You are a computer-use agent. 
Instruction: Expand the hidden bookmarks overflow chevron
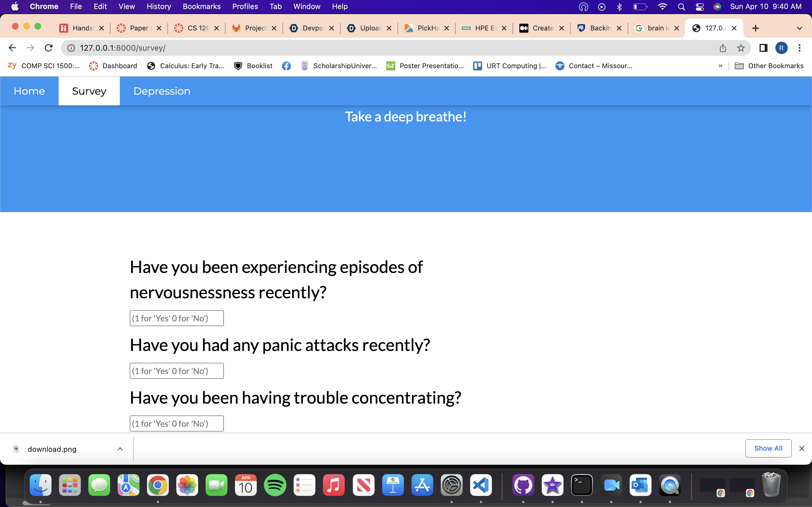coord(720,66)
